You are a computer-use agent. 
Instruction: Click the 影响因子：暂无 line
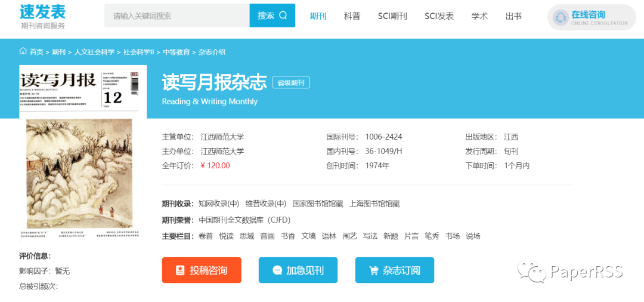(x=44, y=271)
